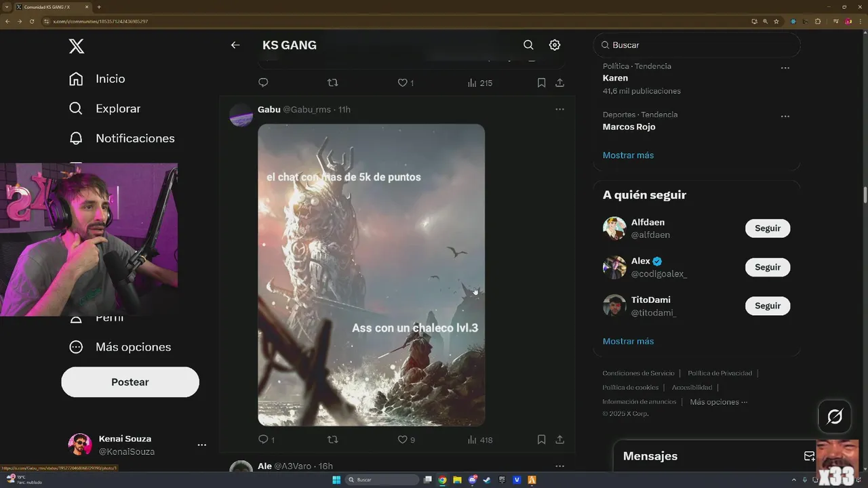Open more options for Ale's post

pos(559,466)
